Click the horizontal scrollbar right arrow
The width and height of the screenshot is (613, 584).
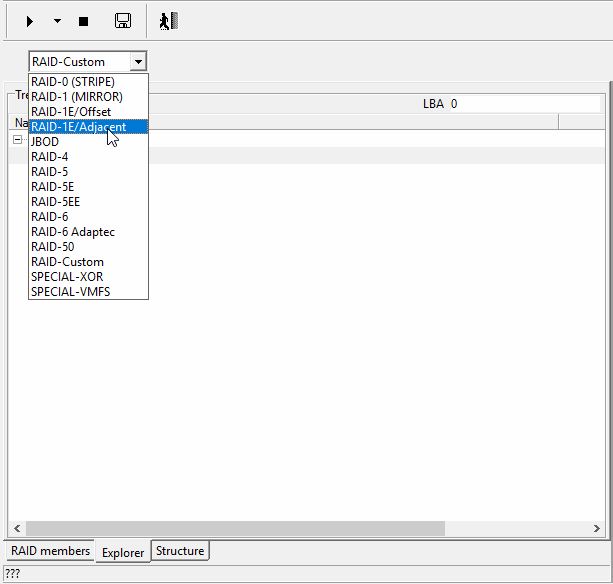pos(596,528)
